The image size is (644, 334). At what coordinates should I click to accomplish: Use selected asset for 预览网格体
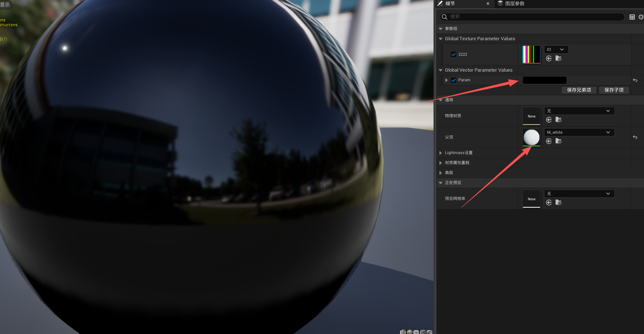[549, 202]
